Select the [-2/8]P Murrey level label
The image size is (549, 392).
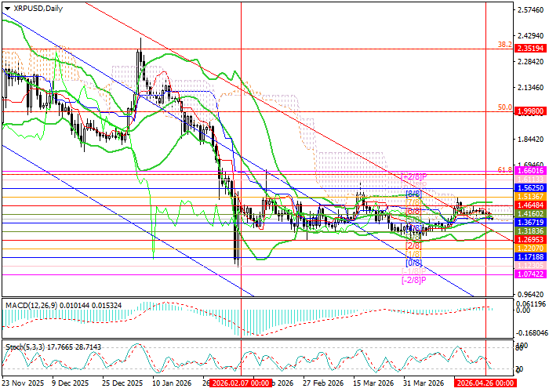point(414,280)
